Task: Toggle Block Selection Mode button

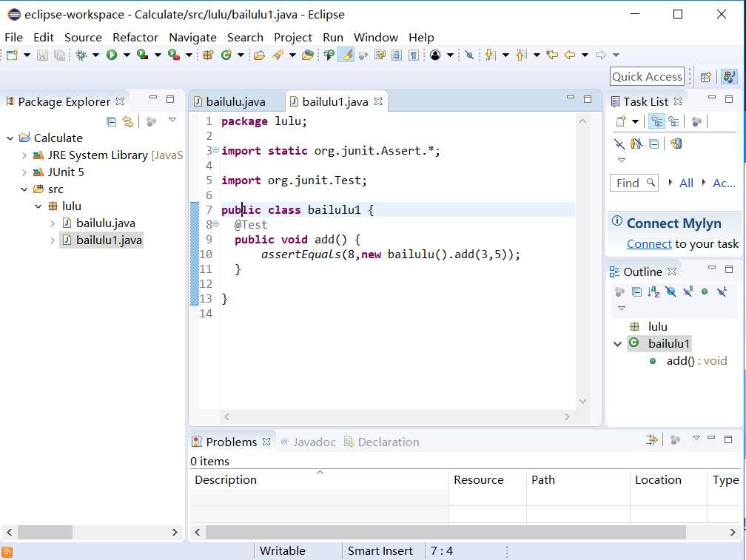Action: (x=397, y=55)
